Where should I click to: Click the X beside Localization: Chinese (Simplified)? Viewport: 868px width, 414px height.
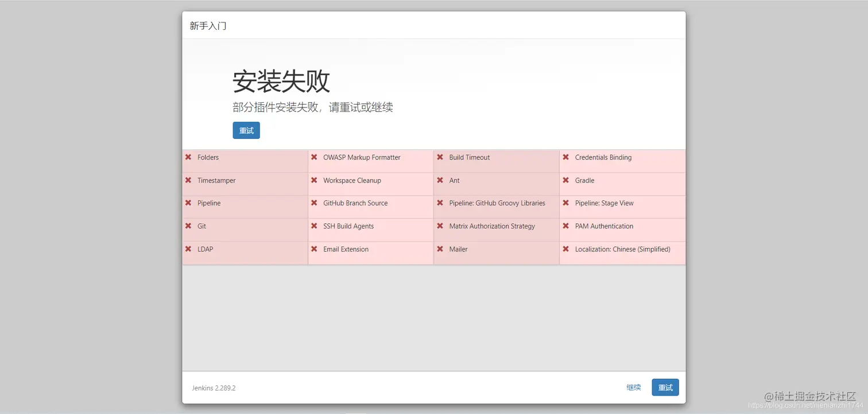pos(565,249)
